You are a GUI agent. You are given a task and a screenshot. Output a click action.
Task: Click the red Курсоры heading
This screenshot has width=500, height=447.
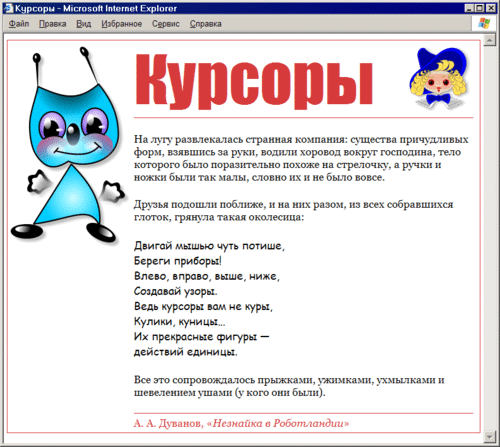254,82
